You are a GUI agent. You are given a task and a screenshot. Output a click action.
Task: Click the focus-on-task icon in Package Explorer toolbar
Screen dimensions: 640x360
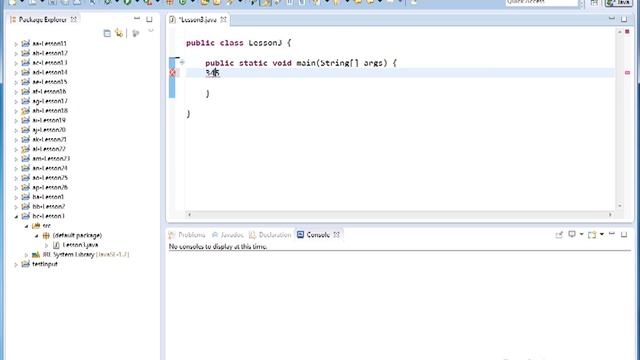point(136,33)
